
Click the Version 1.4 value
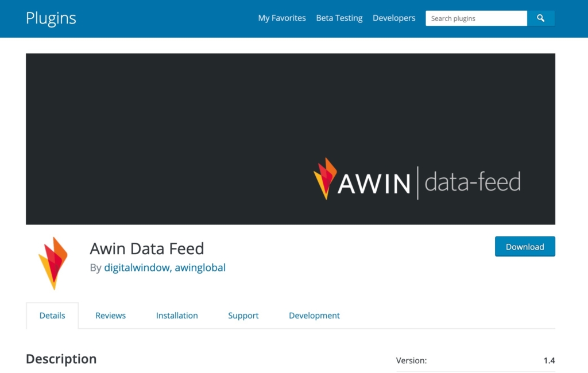[x=550, y=360]
